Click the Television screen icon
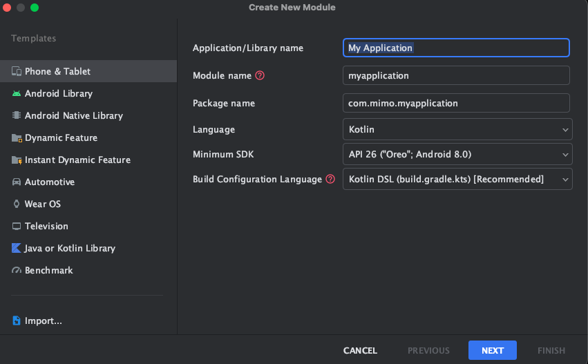 click(17, 226)
